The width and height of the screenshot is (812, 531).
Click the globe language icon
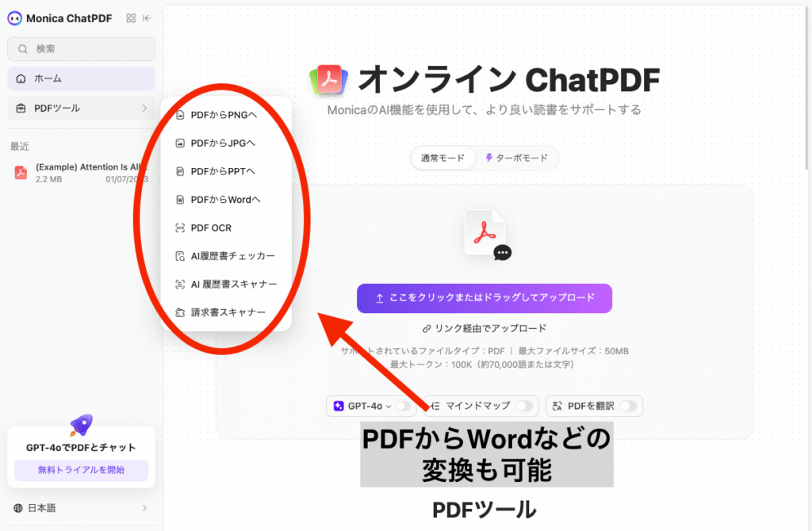tap(18, 508)
